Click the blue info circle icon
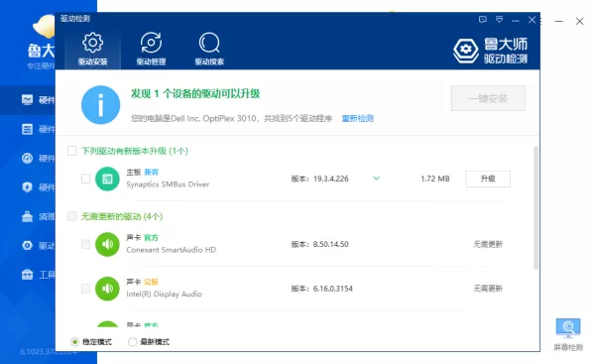Image resolution: width=595 pixels, height=364 pixels. [100, 105]
